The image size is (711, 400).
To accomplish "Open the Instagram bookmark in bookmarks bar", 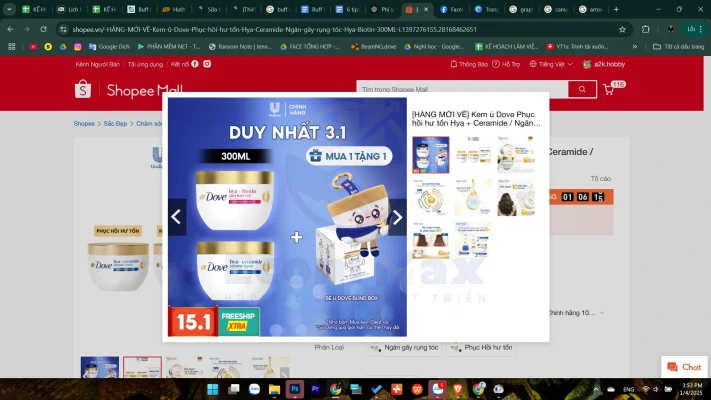I will [x=78, y=47].
